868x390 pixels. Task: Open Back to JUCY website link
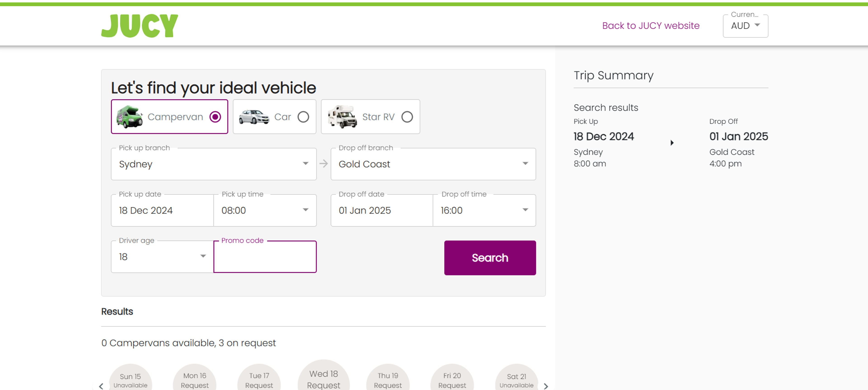pyautogui.click(x=651, y=26)
